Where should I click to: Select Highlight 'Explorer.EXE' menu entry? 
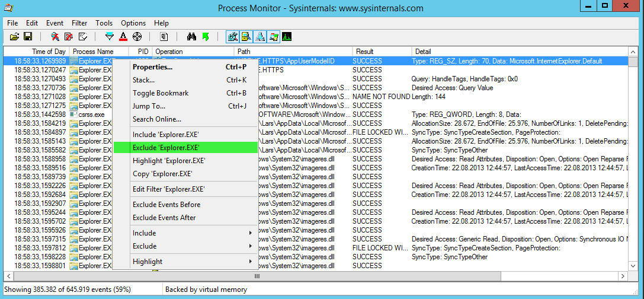point(185,161)
